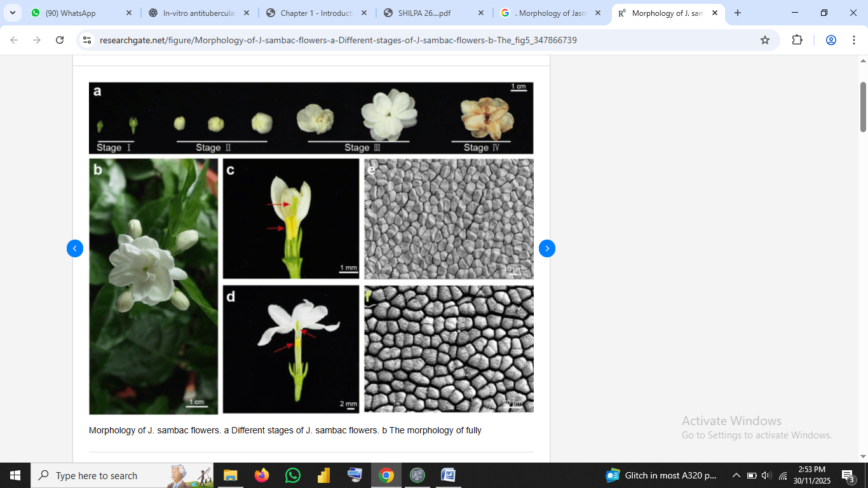Expand the tab search dropdown arrow

pos(12,13)
